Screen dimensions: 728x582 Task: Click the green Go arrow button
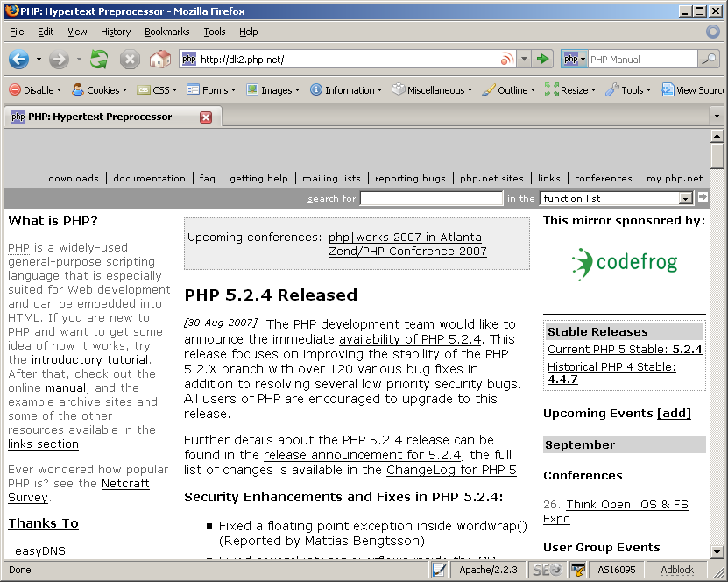point(542,59)
